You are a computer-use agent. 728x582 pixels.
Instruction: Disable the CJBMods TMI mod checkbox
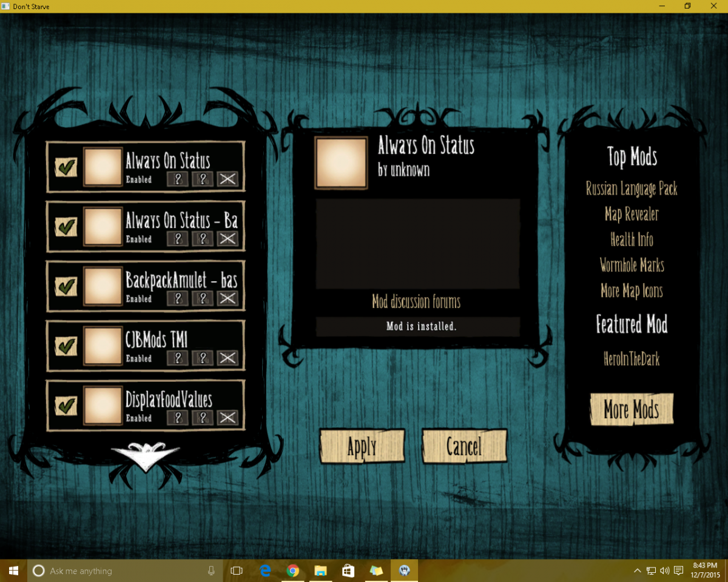tap(66, 346)
